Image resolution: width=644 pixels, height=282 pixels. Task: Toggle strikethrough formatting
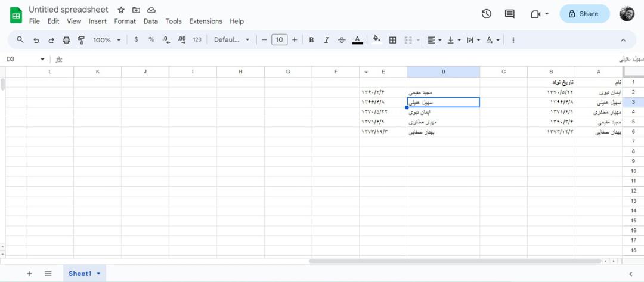point(342,40)
